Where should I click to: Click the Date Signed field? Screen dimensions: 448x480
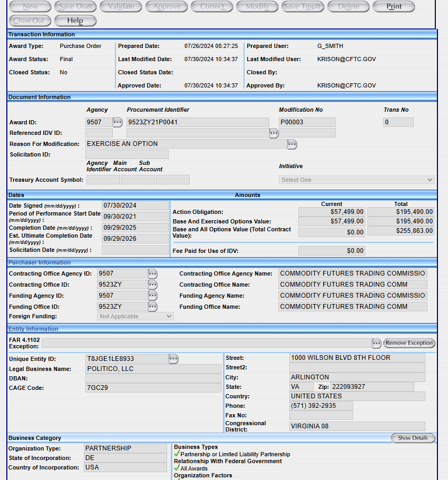135,205
